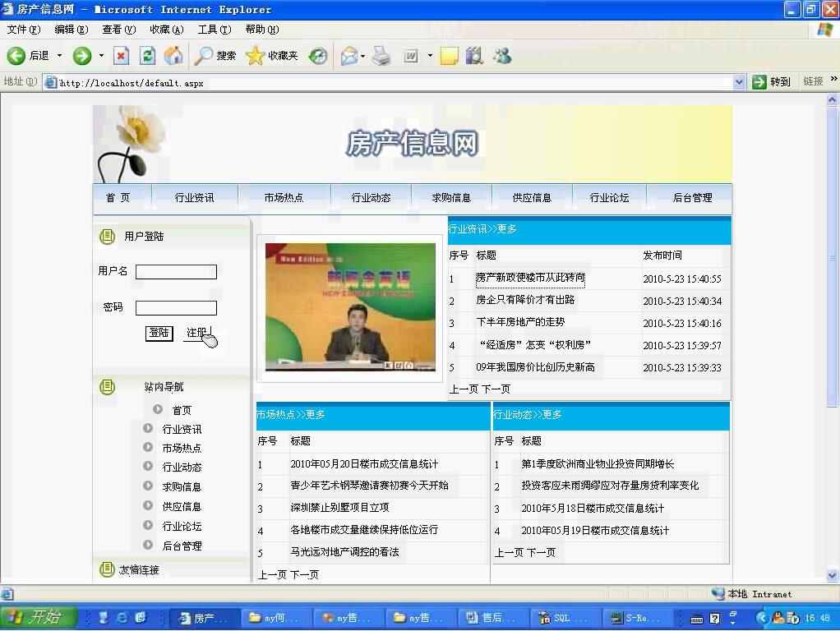Open the Messenger people toolbar icon

pyautogui.click(x=502, y=56)
